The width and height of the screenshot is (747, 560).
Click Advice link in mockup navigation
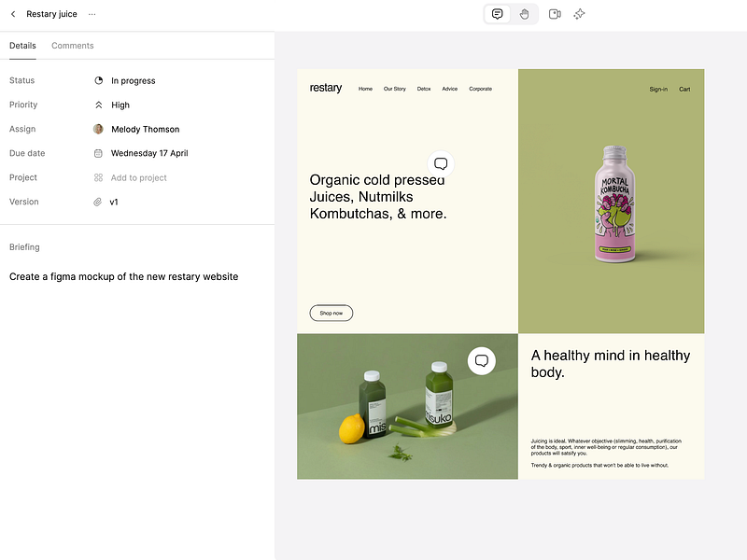[x=450, y=89]
